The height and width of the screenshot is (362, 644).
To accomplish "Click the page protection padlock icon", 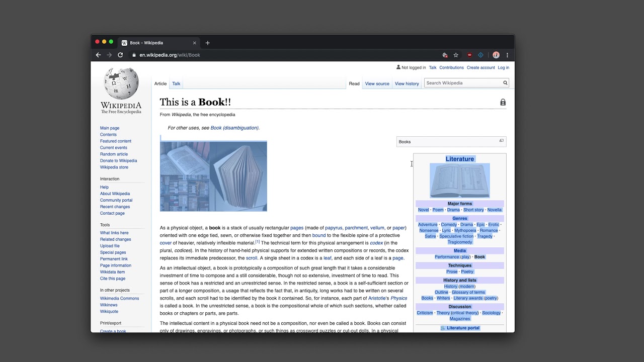I will (503, 102).
